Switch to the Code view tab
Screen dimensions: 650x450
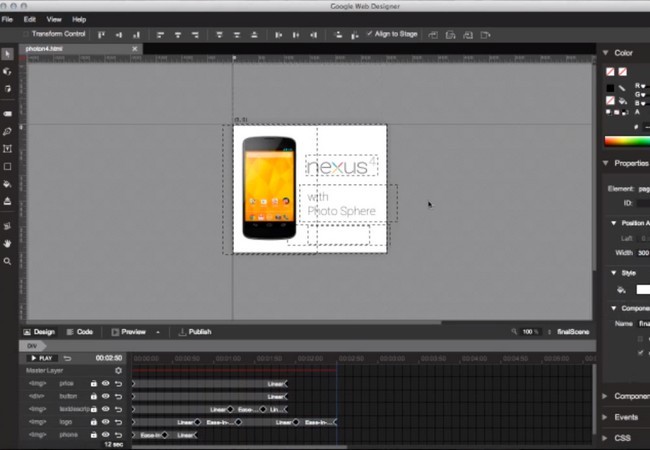(80, 332)
